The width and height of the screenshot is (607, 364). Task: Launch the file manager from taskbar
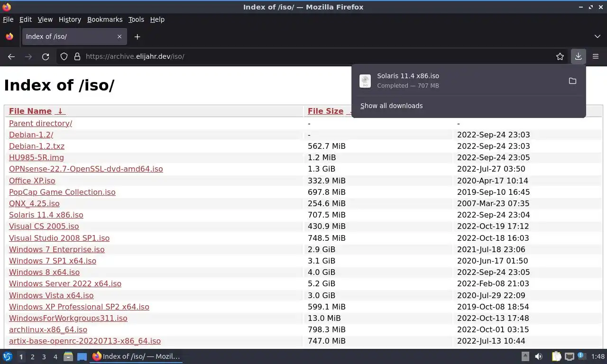[68, 356]
